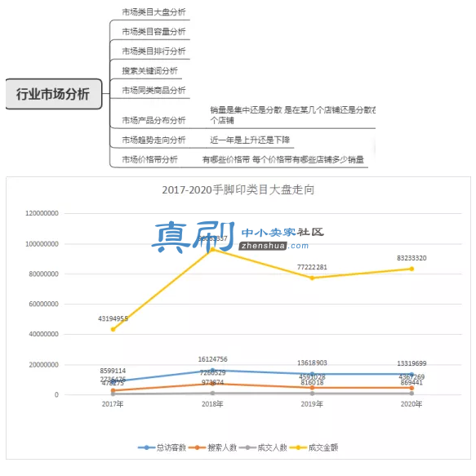Click the yellow data point labeled 83233320
Viewport: 476px width, 476px height.
tap(411, 269)
